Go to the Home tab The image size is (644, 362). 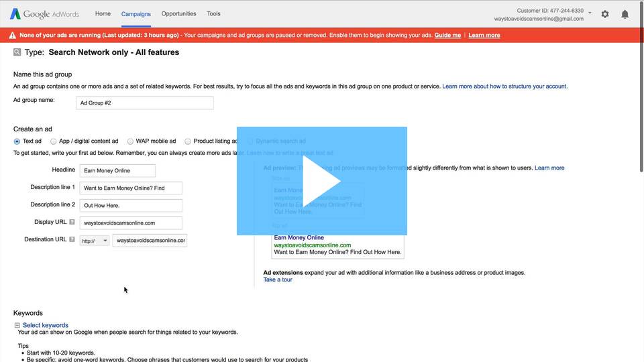(x=103, y=13)
